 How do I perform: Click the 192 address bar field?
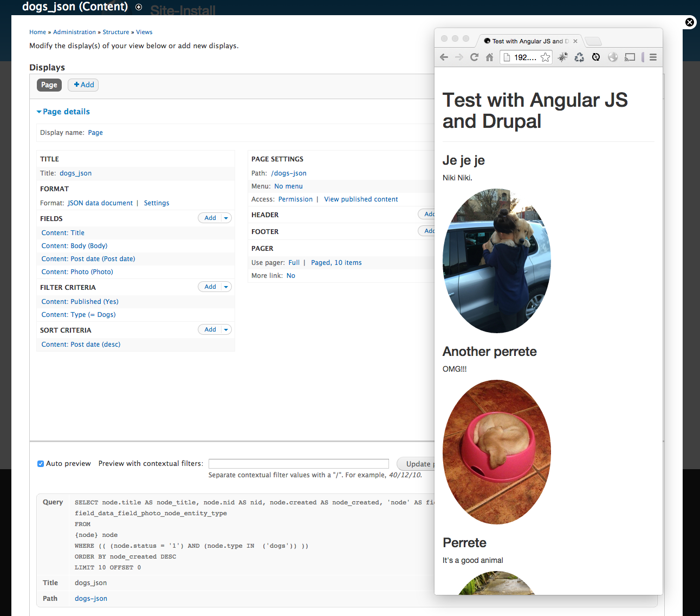coord(525,57)
